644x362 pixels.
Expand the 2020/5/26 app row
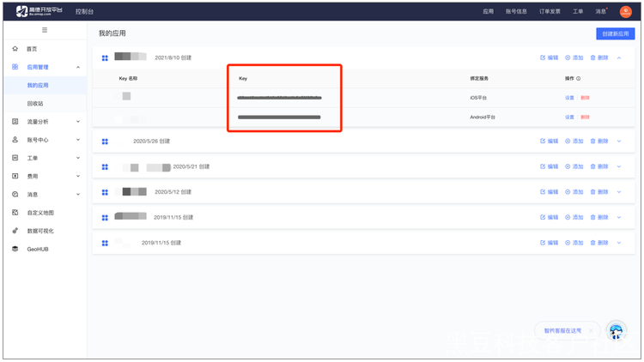coord(619,142)
